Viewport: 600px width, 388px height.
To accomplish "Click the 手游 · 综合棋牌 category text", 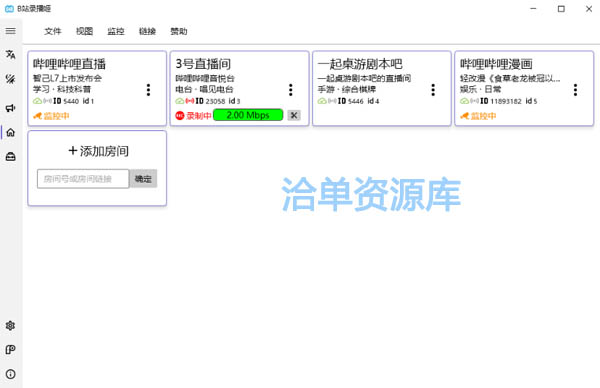I will [x=347, y=90].
